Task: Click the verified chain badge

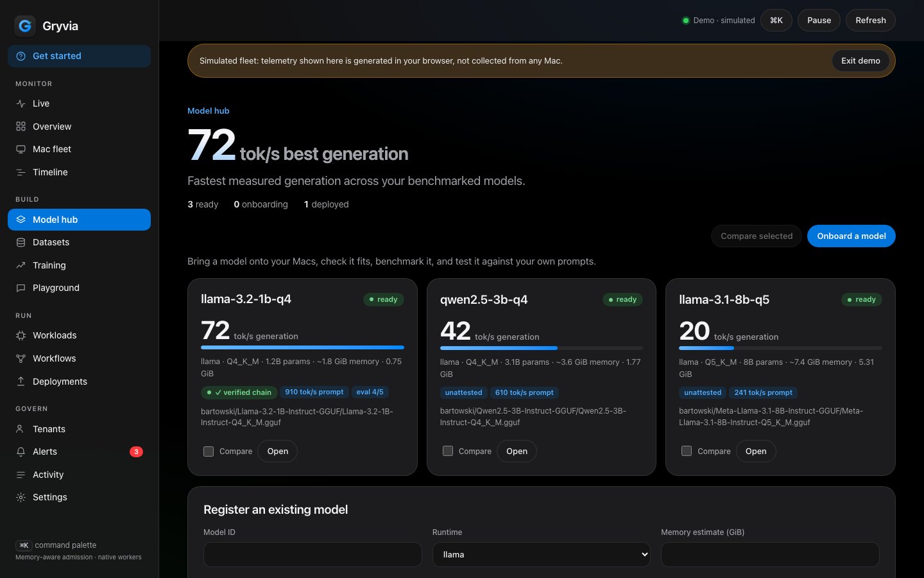Action: (x=239, y=392)
